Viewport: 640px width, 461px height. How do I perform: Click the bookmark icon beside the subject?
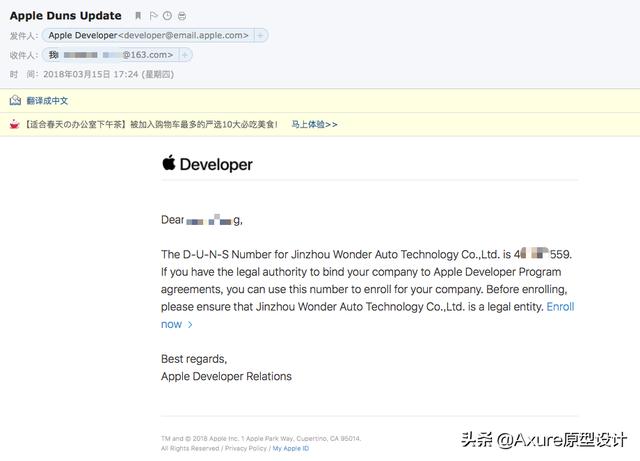[x=138, y=16]
